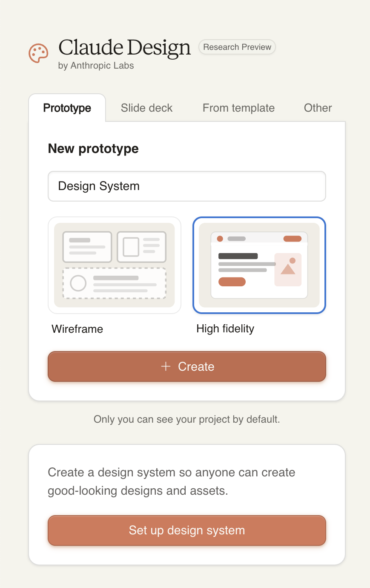Click the Wireframe label text
Image resolution: width=370 pixels, height=588 pixels.
pyautogui.click(x=77, y=329)
